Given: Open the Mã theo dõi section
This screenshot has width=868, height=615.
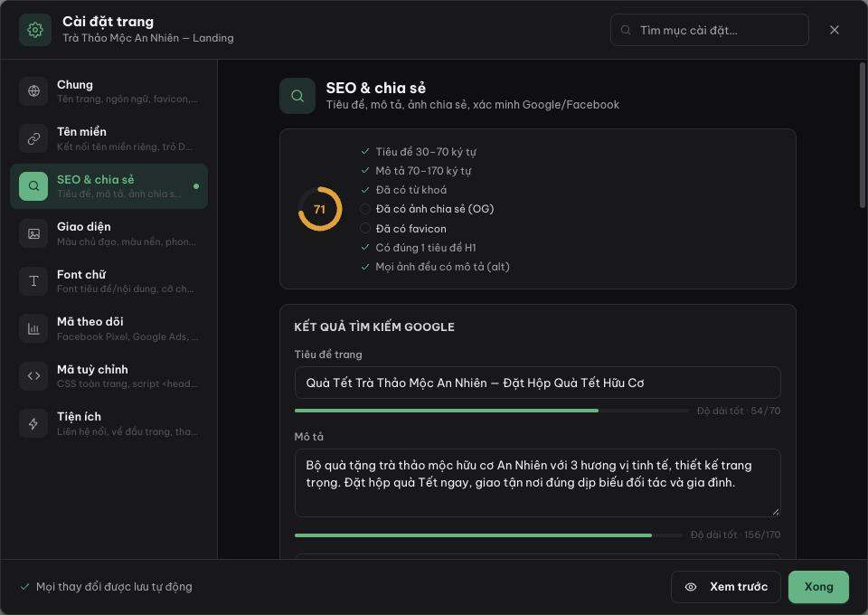Looking at the screenshot, I should coord(109,329).
